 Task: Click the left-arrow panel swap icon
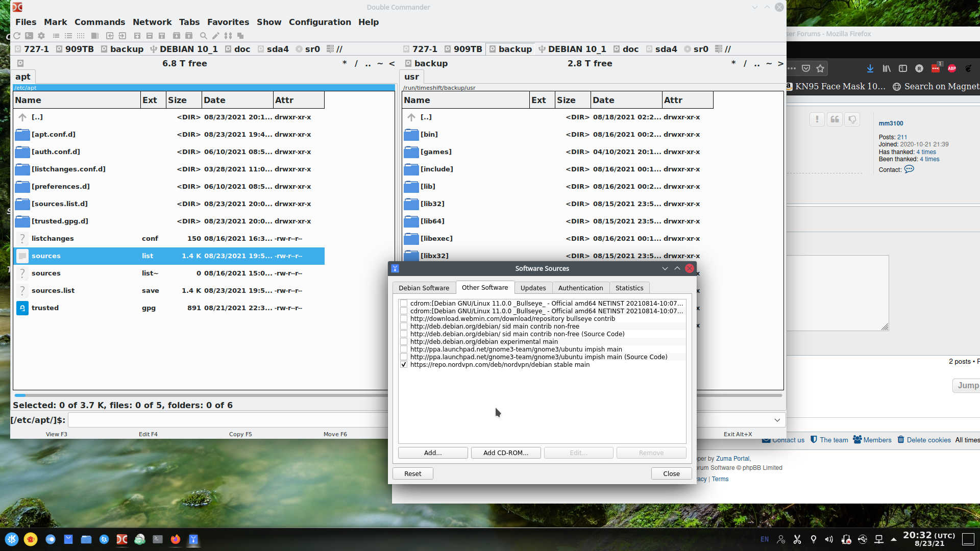pyautogui.click(x=110, y=36)
